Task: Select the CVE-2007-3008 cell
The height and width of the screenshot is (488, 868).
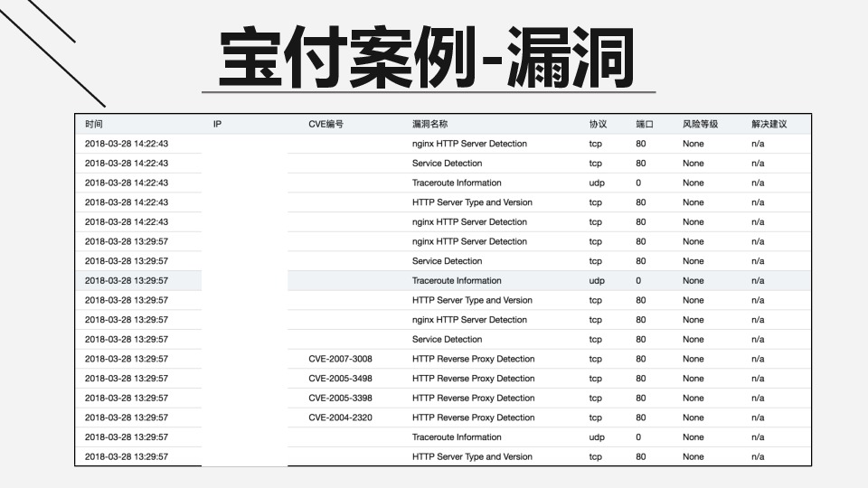Action: click(341, 359)
